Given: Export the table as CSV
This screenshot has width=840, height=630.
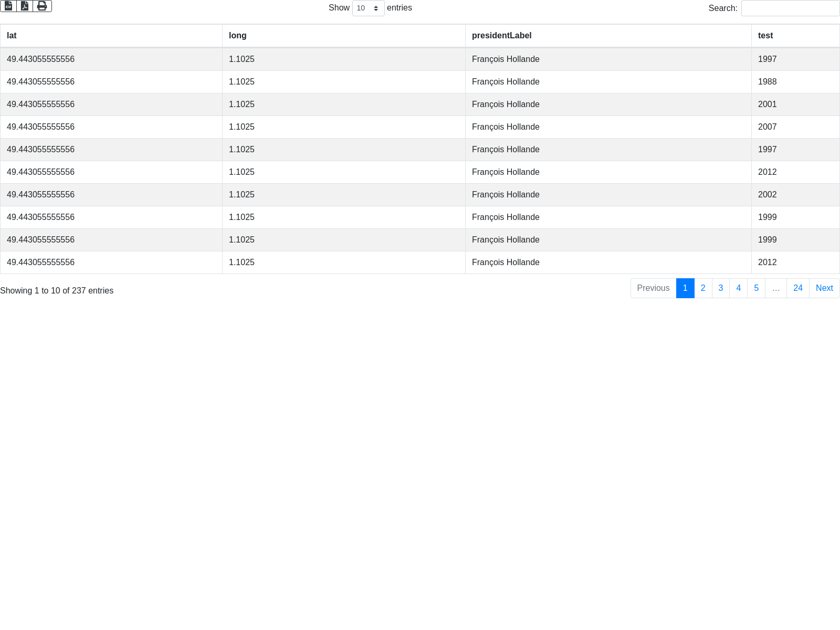Looking at the screenshot, I should [x=8, y=6].
